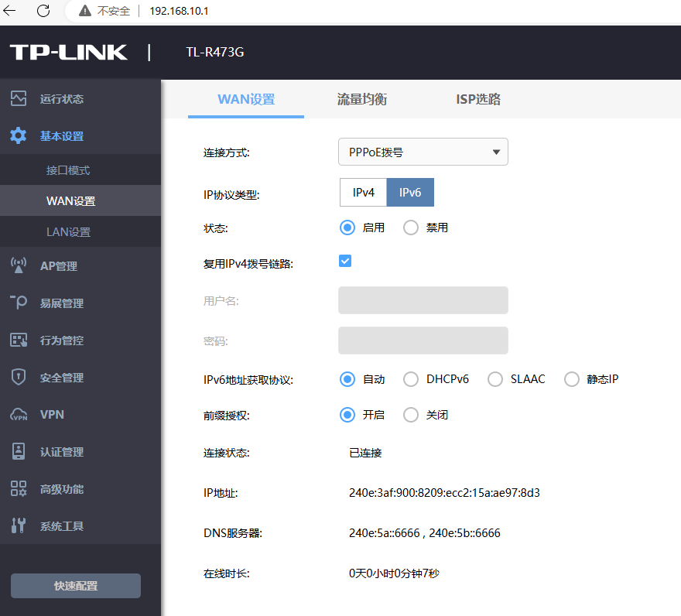Click the 快速配置 button

pos(76,586)
